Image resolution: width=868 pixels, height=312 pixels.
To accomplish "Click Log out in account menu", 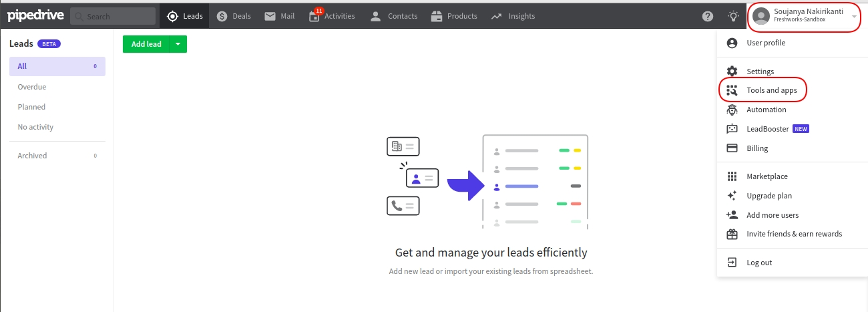I will pos(792,263).
